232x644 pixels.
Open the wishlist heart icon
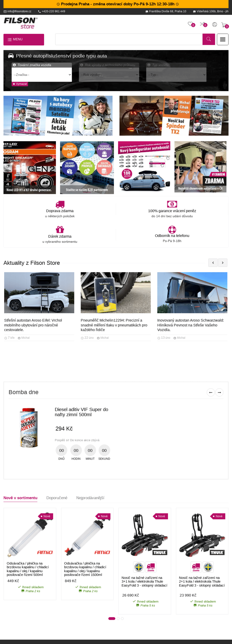click(x=190, y=24)
